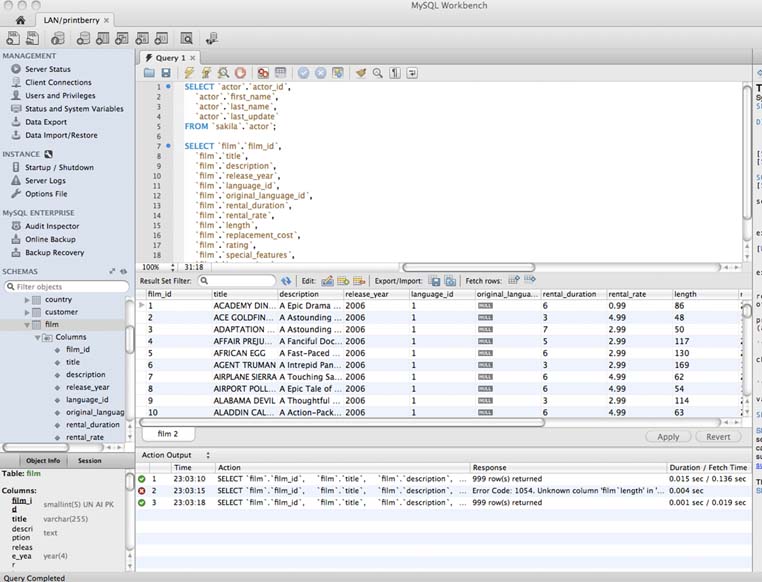Viewport: 762px width, 582px height.
Task: Select the film 2 result tab
Action: click(x=168, y=434)
